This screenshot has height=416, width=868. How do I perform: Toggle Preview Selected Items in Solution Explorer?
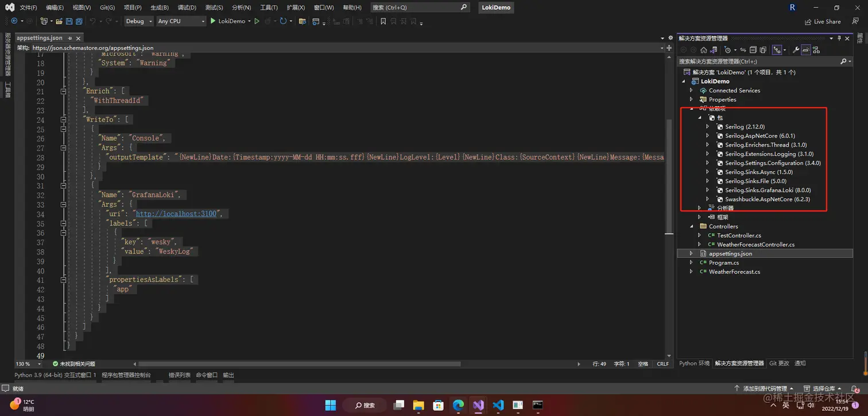(805, 50)
